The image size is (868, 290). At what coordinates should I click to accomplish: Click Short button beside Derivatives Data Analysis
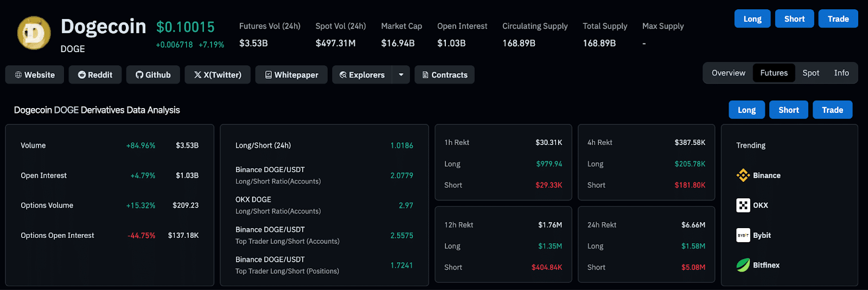(788, 110)
